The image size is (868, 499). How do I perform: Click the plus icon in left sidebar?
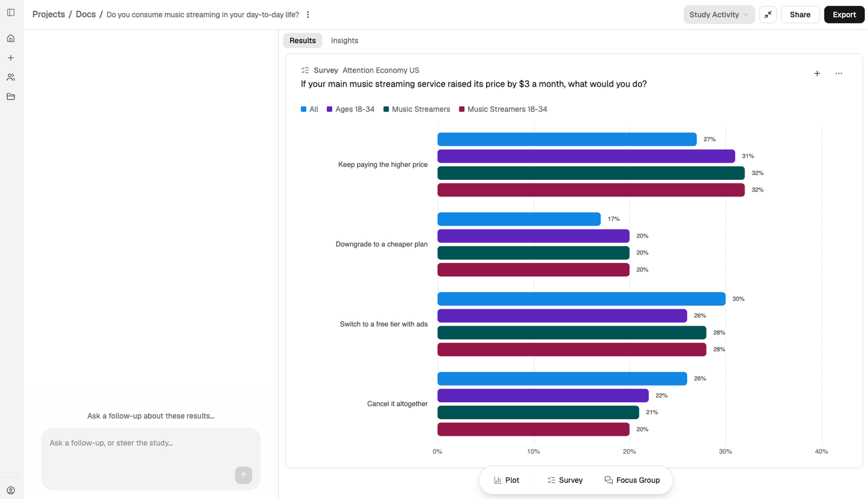point(11,58)
